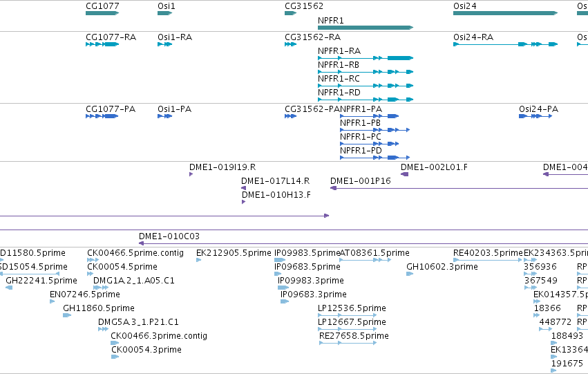Click the Osi24 gene bar
Viewport: 588px width, 374px height.
click(x=505, y=13)
